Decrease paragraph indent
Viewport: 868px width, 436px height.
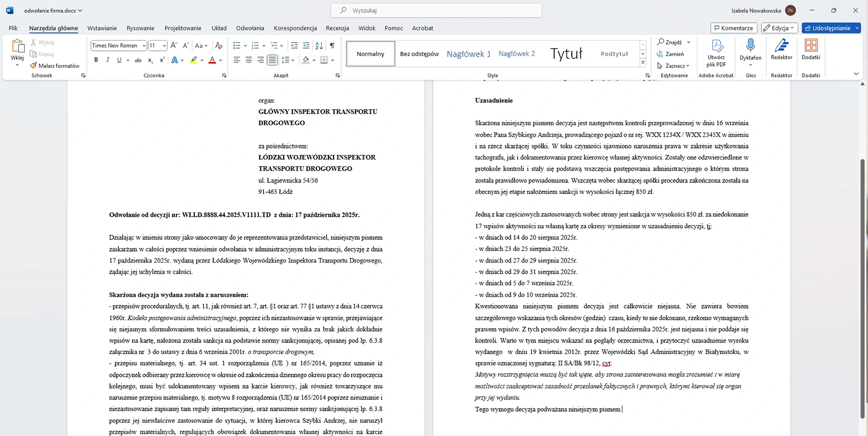(x=294, y=45)
